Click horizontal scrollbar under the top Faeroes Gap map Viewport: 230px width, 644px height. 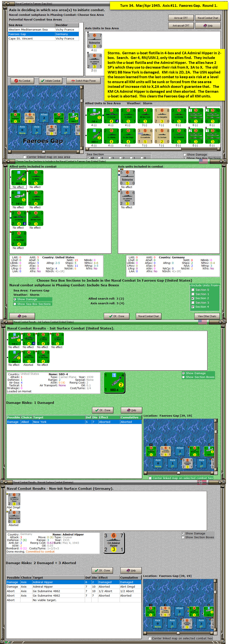(44, 152)
